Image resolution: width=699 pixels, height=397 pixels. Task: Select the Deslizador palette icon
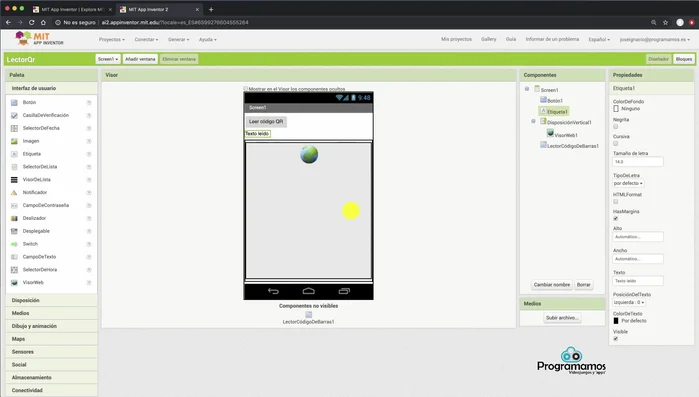pos(14,218)
